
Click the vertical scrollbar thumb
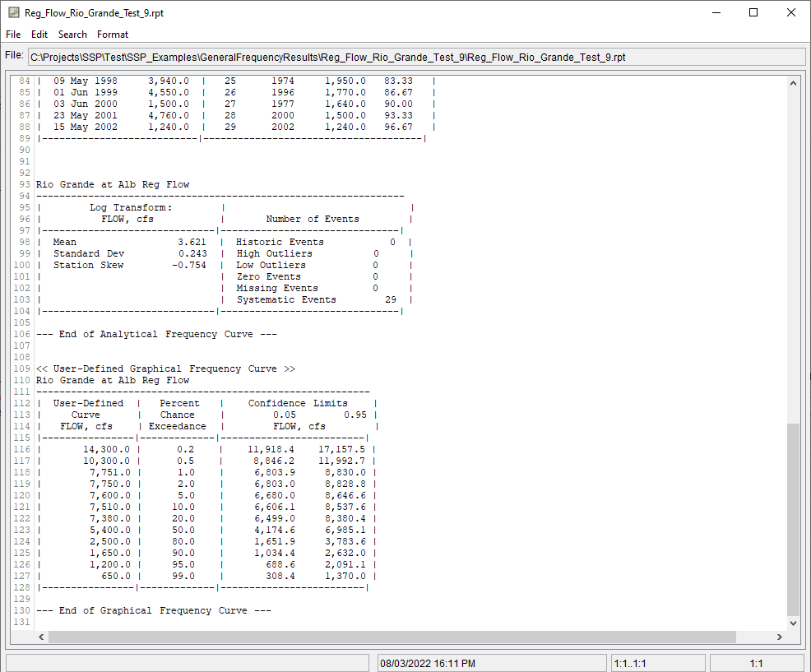coord(793,519)
